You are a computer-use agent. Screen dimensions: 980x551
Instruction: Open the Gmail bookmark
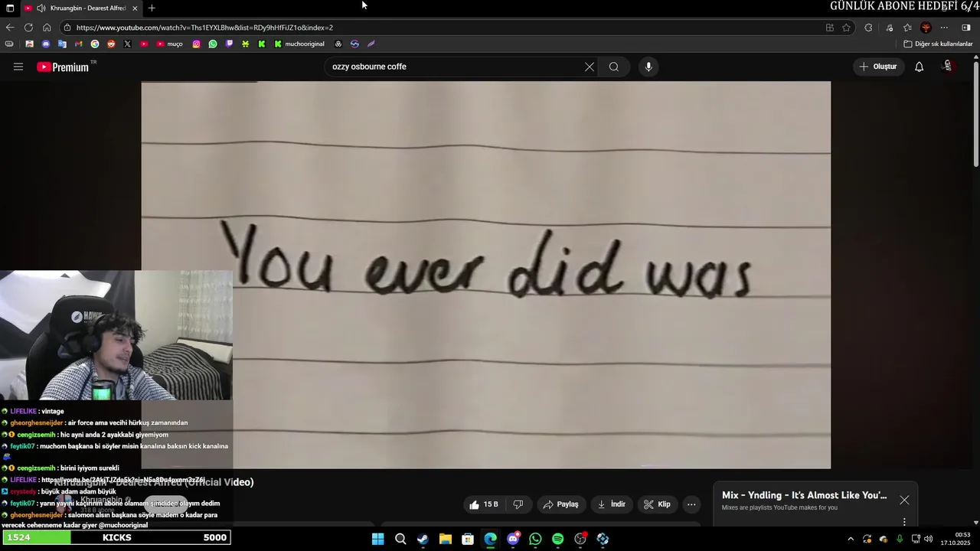78,44
